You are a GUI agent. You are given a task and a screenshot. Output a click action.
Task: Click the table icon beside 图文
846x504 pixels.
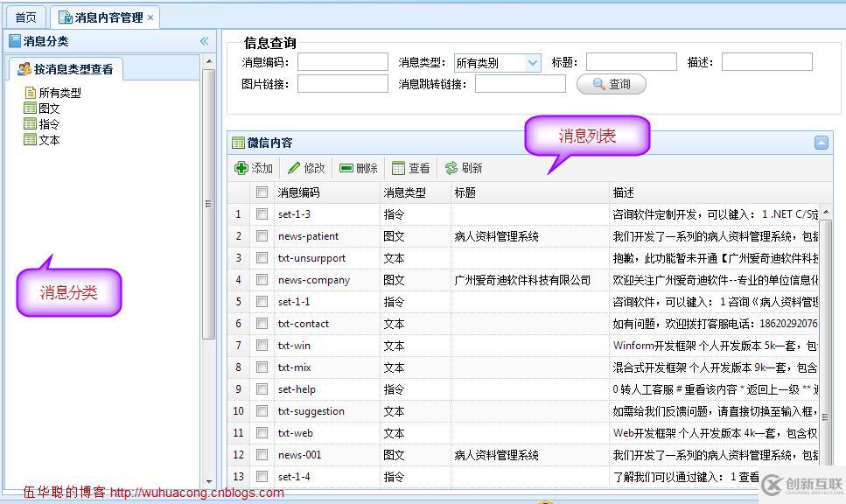31,108
